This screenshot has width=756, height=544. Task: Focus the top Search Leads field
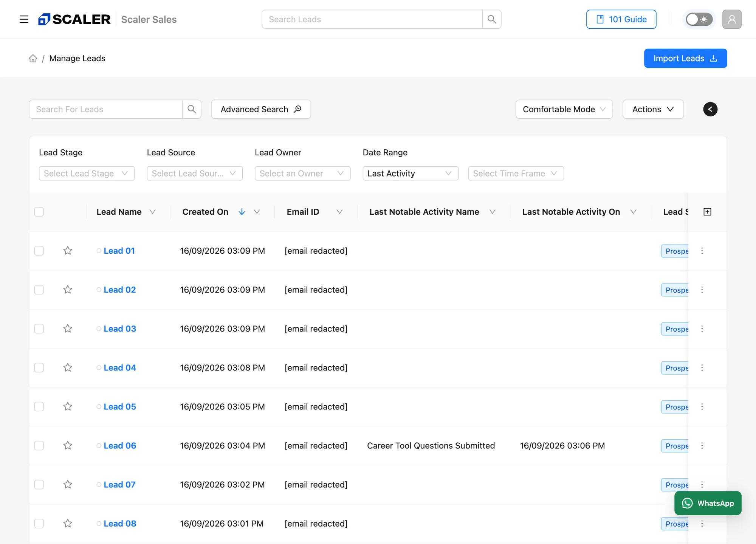(x=372, y=19)
